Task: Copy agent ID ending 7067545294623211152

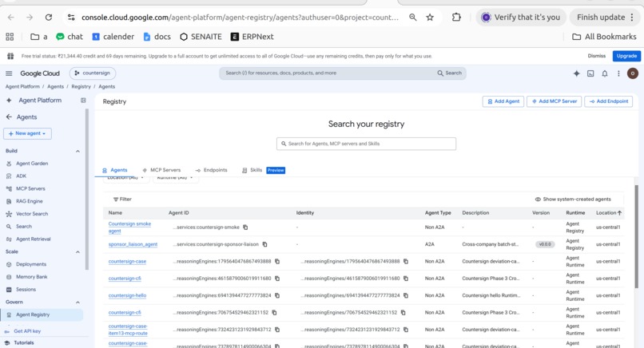Action: pos(274,312)
